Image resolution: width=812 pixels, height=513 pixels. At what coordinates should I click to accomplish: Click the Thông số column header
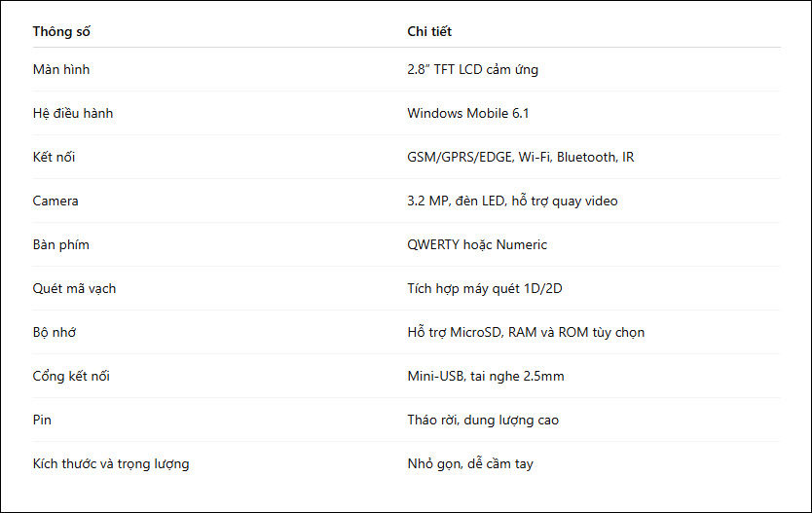(x=61, y=31)
